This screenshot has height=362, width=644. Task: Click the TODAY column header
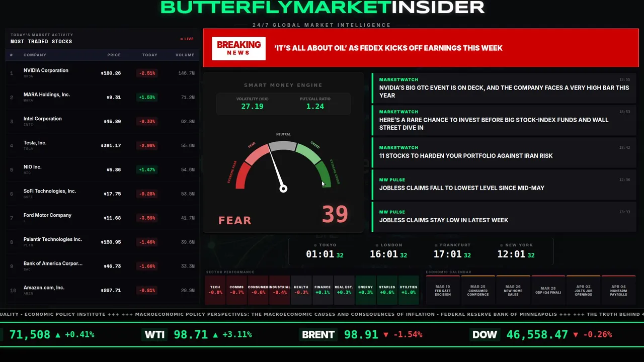coord(149,55)
